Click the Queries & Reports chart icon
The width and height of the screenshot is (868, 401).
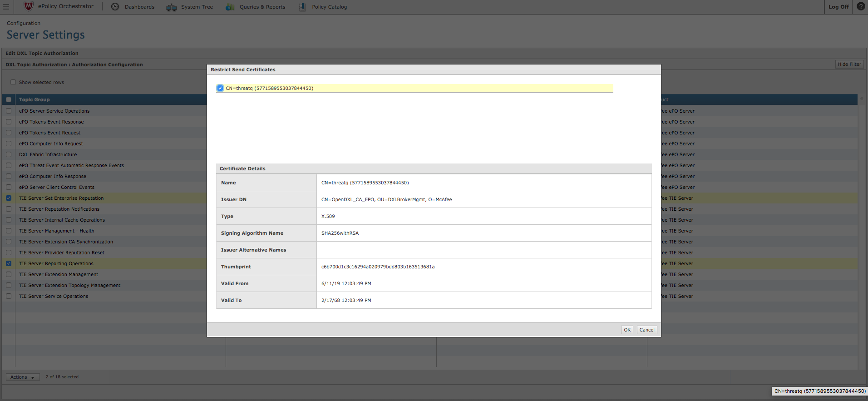point(230,7)
